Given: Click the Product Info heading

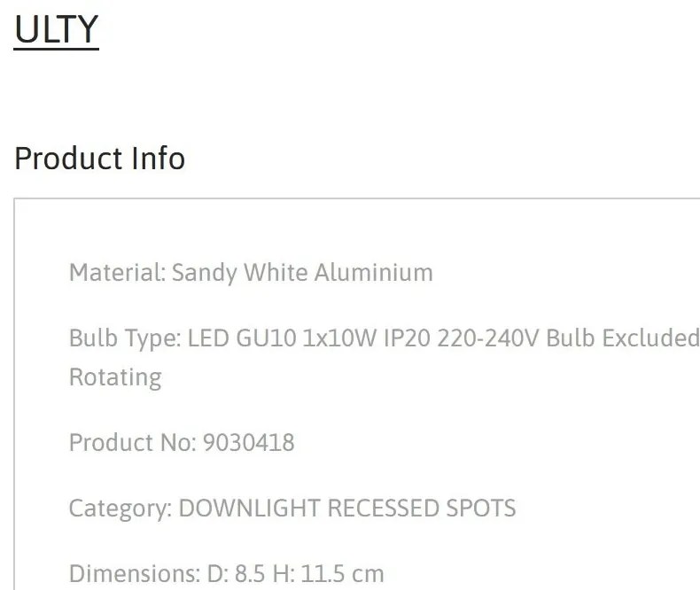Looking at the screenshot, I should 99,159.
